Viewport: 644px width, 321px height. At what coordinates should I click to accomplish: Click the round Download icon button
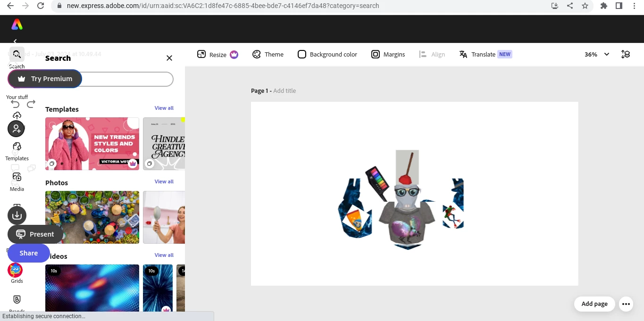[x=17, y=215]
